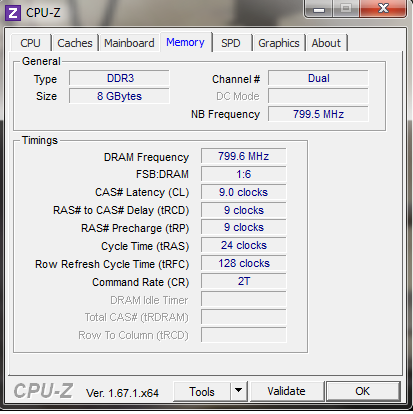Viewport: 413px width, 414px height.
Task: Click the Cycle Time value 24 clocks
Action: tap(244, 245)
